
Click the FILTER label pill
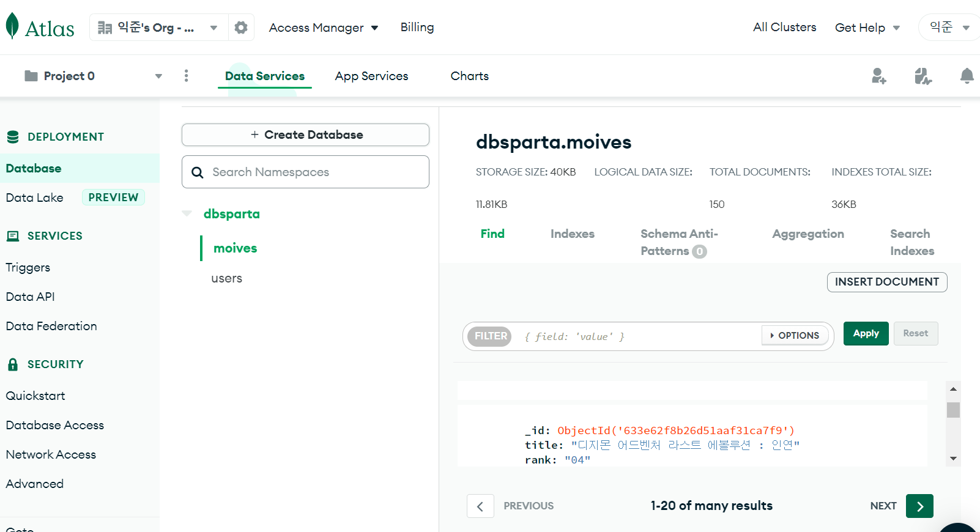pyautogui.click(x=489, y=336)
